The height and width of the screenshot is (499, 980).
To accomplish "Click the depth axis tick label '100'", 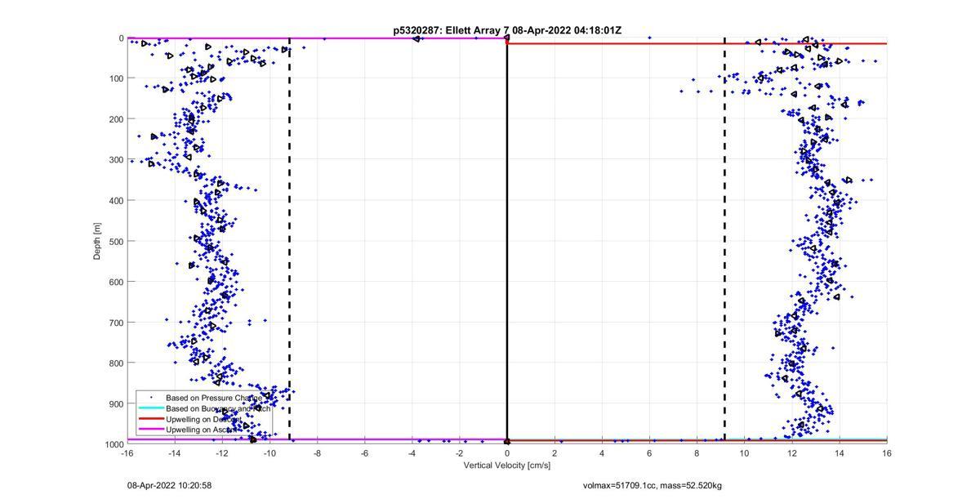I will click(116, 78).
